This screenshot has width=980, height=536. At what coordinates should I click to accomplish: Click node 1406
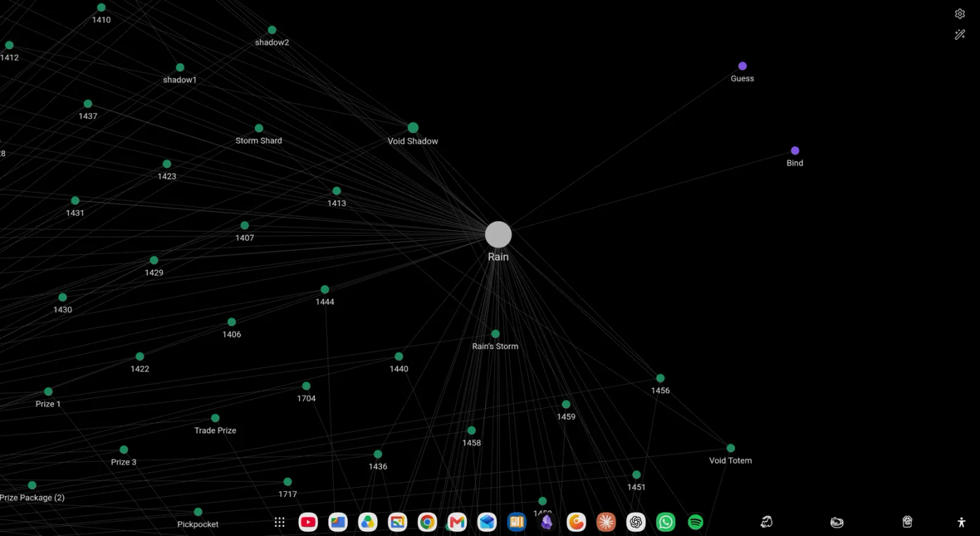[x=232, y=323]
